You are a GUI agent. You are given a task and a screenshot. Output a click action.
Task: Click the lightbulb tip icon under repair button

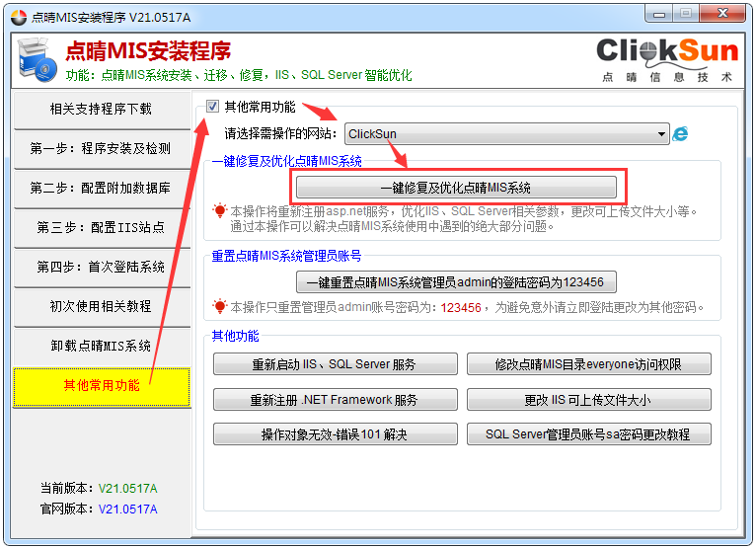(x=220, y=211)
